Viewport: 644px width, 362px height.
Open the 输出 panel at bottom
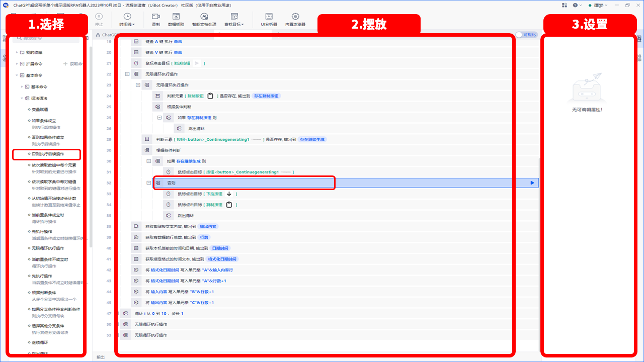101,357
